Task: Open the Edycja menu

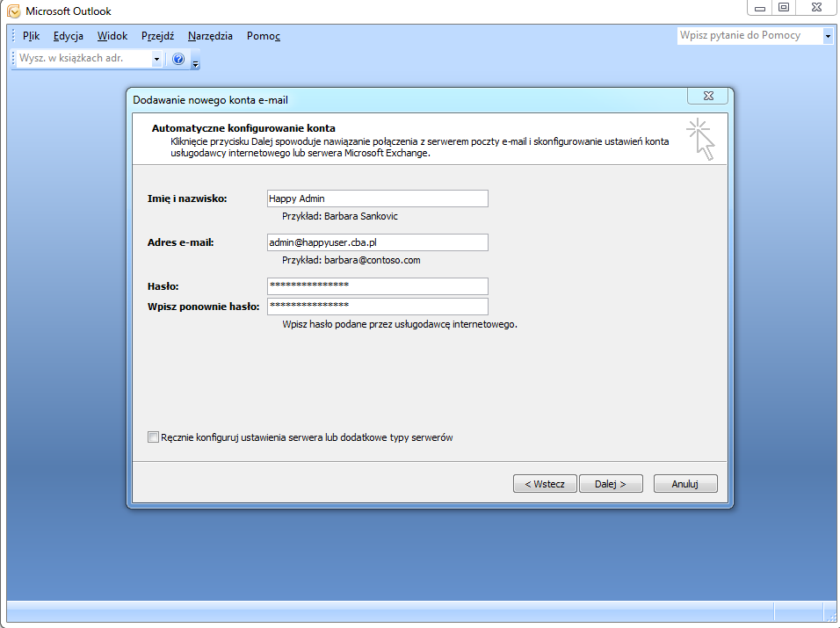Action: [x=68, y=36]
